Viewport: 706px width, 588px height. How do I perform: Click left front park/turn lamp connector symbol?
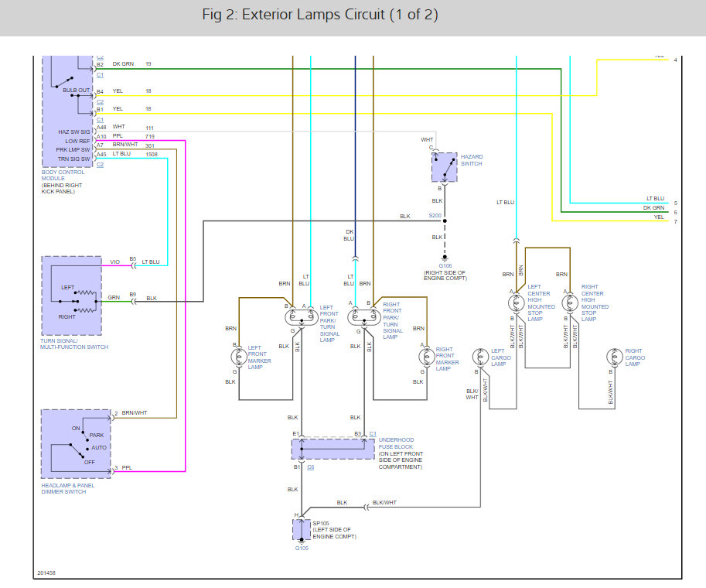point(302,317)
